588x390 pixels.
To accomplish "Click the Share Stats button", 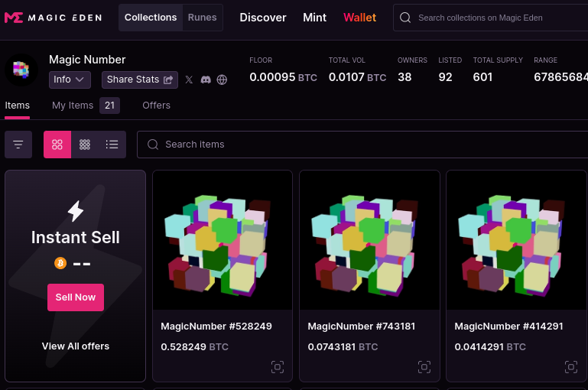I will click(140, 80).
